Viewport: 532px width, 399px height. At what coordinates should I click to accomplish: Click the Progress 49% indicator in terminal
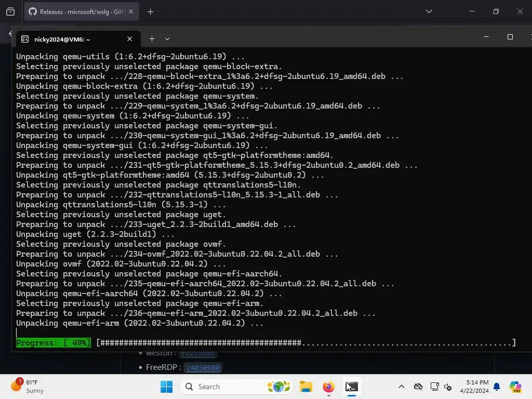tap(54, 343)
